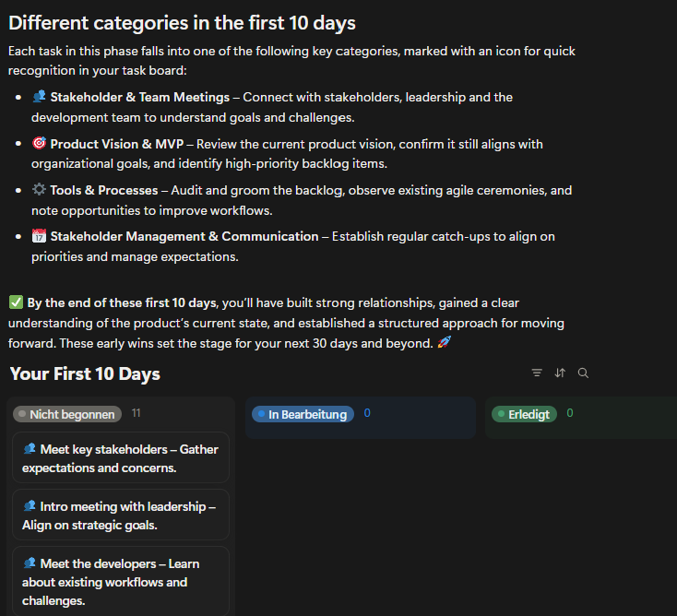Click the green checkmark emoji in the summary
This screenshot has height=616, width=677.
coord(16,302)
